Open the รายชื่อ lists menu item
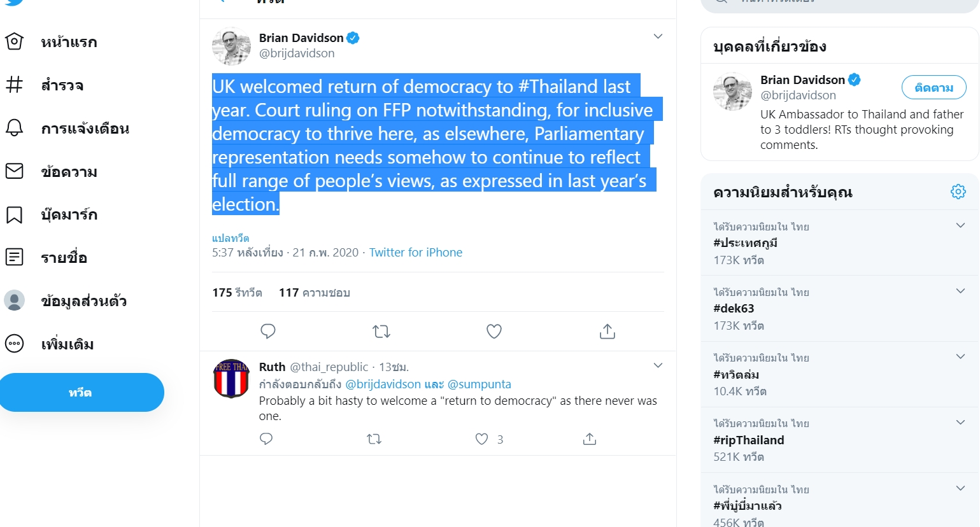Image resolution: width=980 pixels, height=527 pixels. coord(64,258)
